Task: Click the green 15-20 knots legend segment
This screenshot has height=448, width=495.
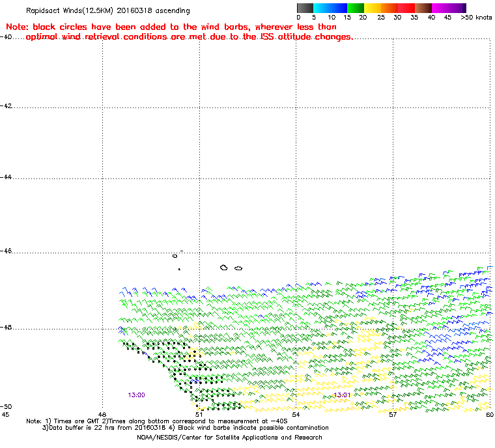Action: pos(356,8)
